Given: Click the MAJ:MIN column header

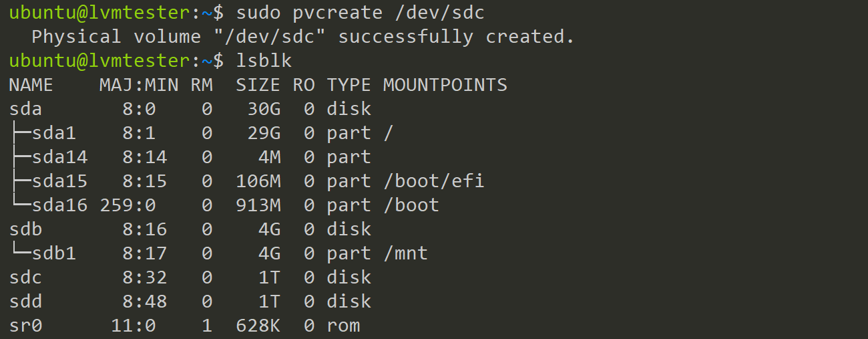Looking at the screenshot, I should [139, 85].
